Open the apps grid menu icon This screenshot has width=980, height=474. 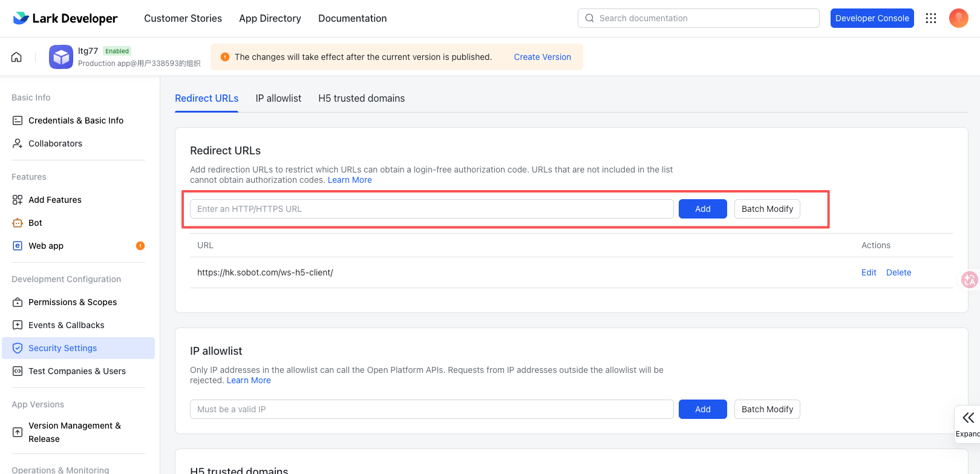click(x=931, y=18)
